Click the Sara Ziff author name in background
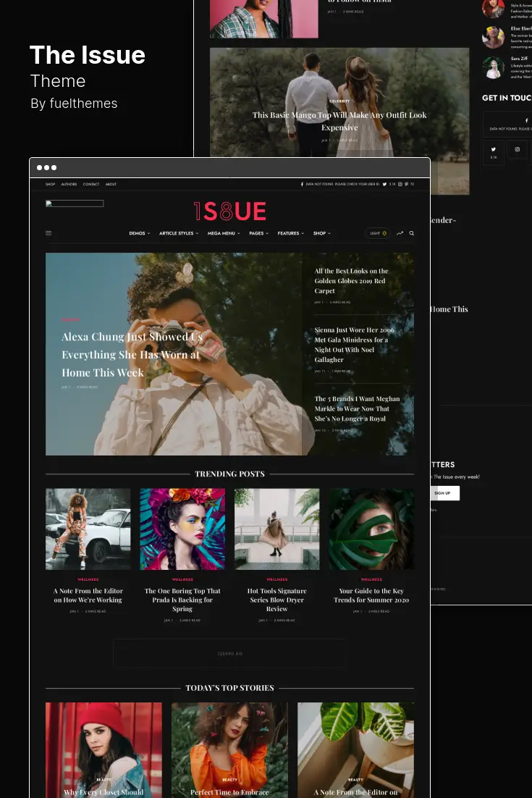532x798 pixels. click(x=519, y=59)
